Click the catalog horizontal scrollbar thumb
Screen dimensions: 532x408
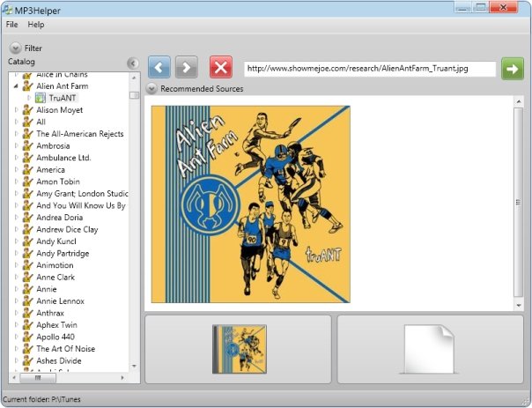[x=38, y=377]
